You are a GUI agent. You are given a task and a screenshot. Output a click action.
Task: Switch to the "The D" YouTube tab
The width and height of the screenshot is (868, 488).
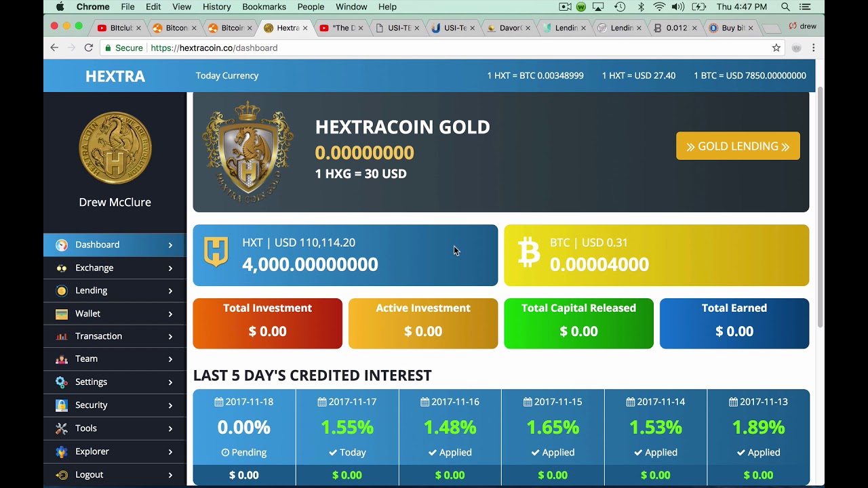coord(342,28)
